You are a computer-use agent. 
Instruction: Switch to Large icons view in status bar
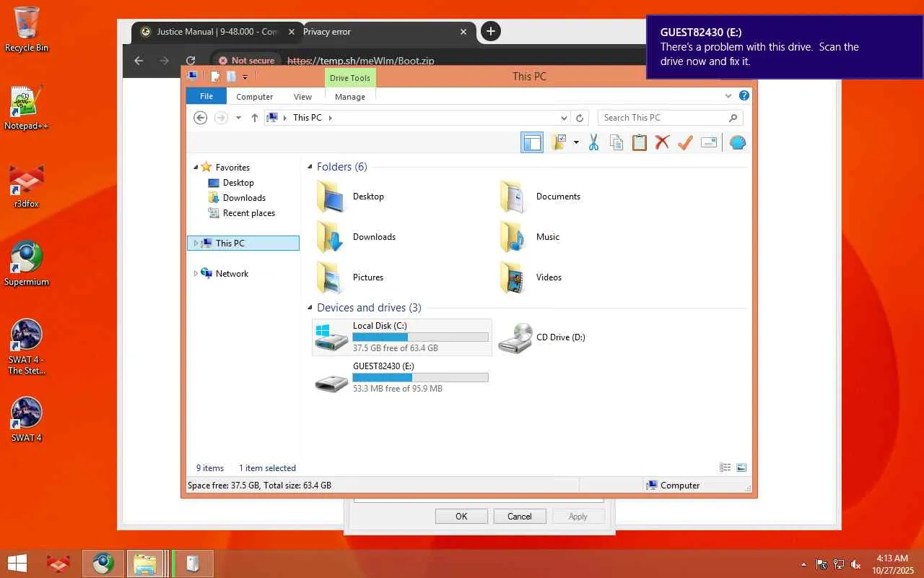click(741, 467)
